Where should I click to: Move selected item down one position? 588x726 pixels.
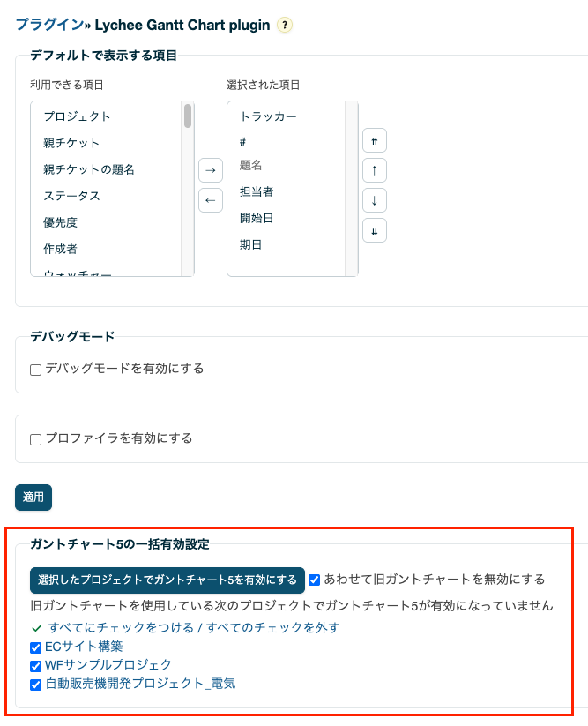375,200
